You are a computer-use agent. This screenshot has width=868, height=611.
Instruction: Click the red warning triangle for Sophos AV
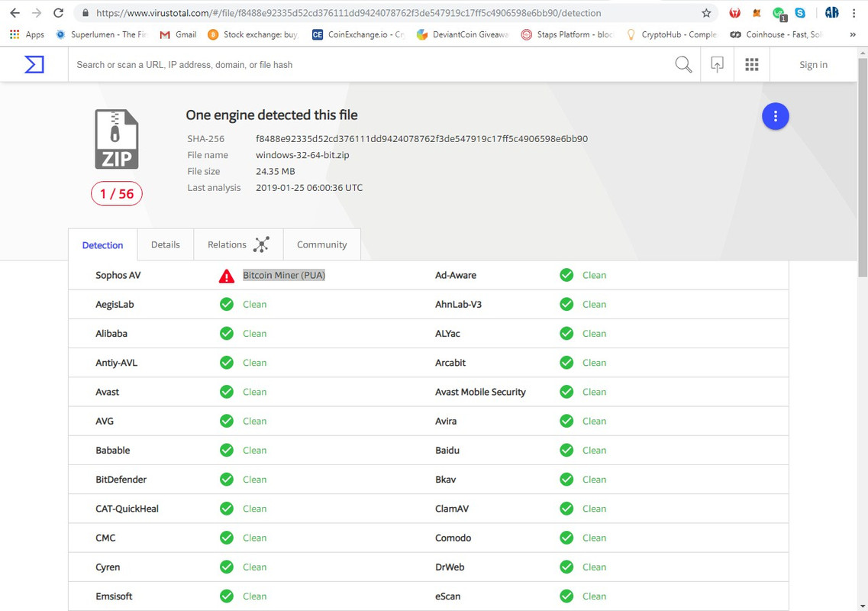pyautogui.click(x=227, y=276)
